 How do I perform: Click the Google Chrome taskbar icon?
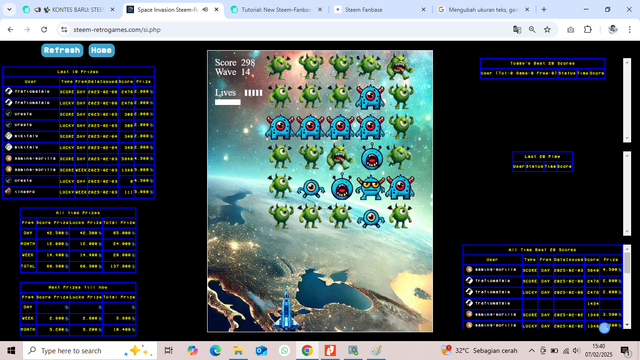(x=307, y=351)
